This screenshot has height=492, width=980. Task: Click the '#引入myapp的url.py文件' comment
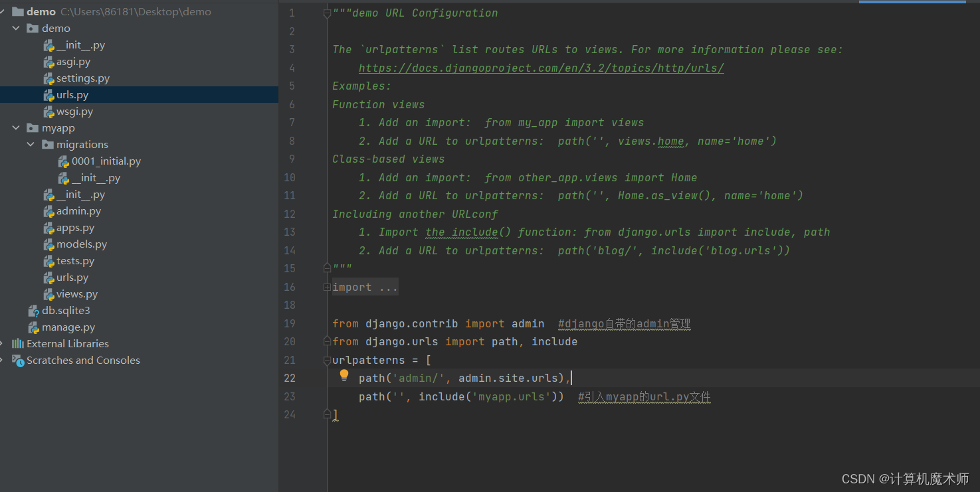click(644, 397)
